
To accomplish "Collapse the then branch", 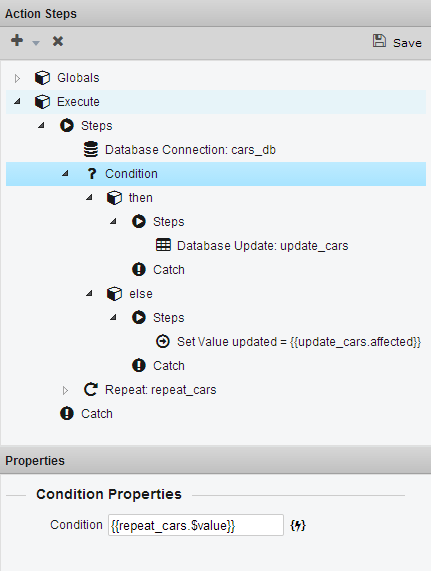I will (89, 197).
